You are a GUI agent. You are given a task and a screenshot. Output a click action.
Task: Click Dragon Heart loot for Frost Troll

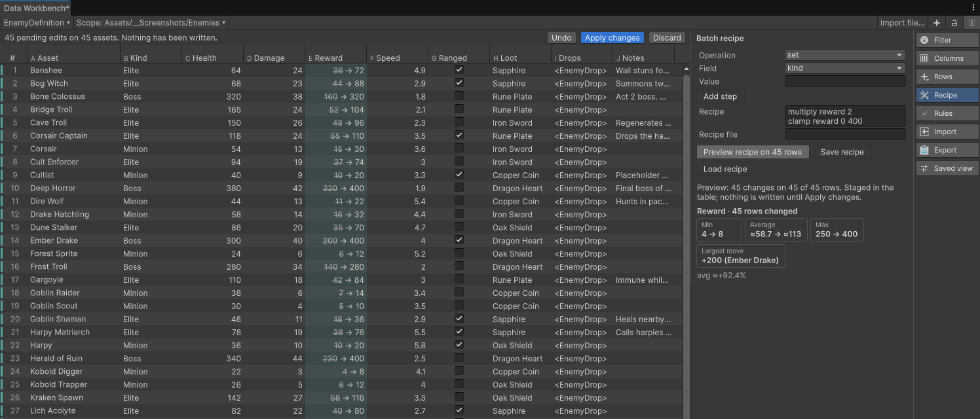521,266
